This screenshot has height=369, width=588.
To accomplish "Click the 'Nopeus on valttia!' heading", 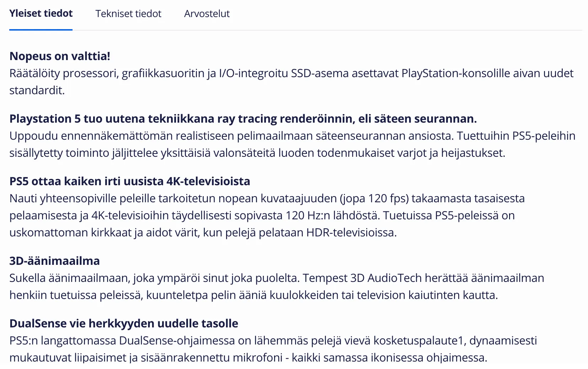I will [60, 56].
